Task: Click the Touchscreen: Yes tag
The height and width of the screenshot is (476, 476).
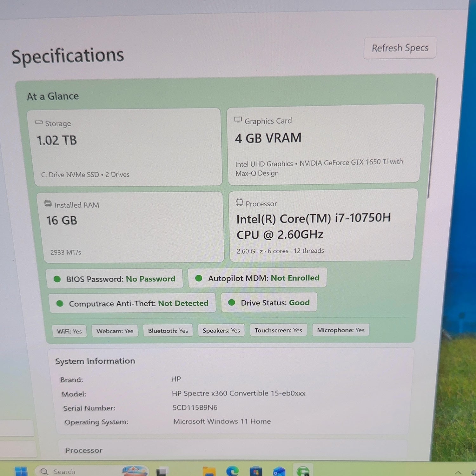Action: [x=278, y=330]
